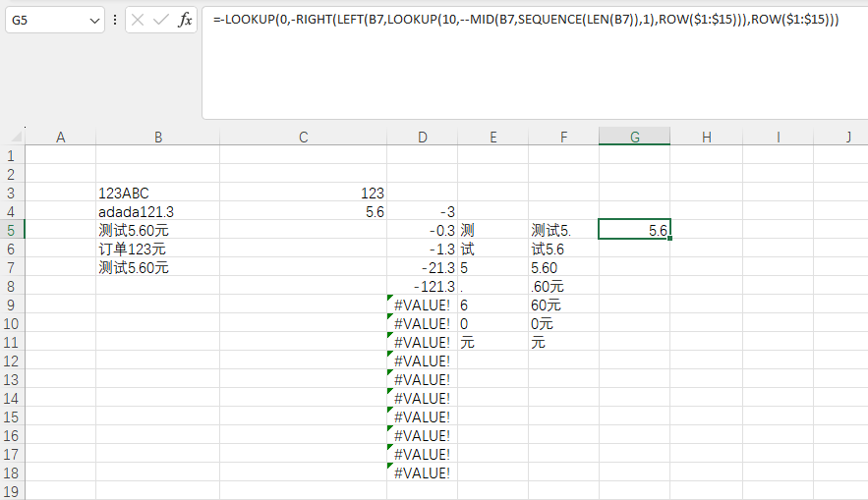Click the Cancel (X) formula button
The width and height of the screenshot is (868, 500).
click(138, 21)
